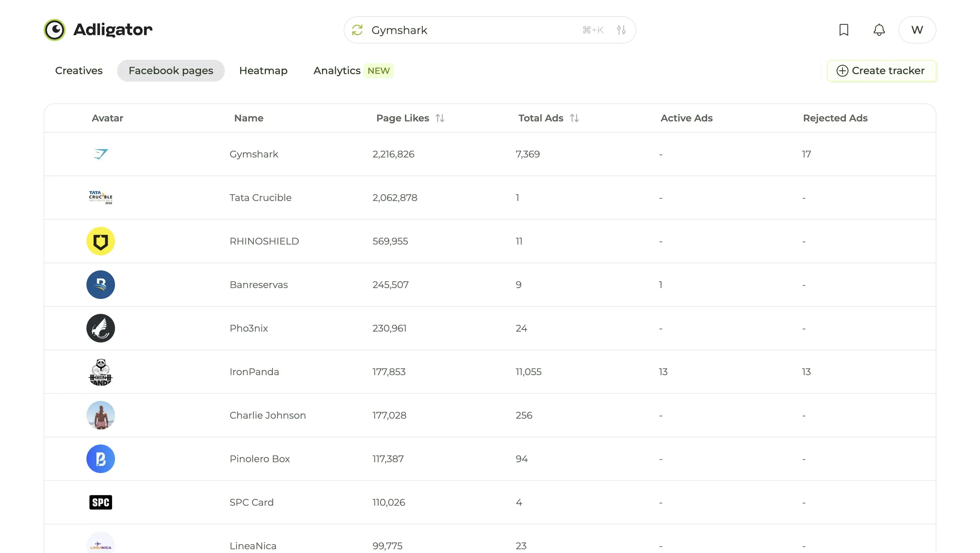This screenshot has height=553, width=980.
Task: Click Charlie Johnson's 256 total ads value
Action: pos(524,415)
